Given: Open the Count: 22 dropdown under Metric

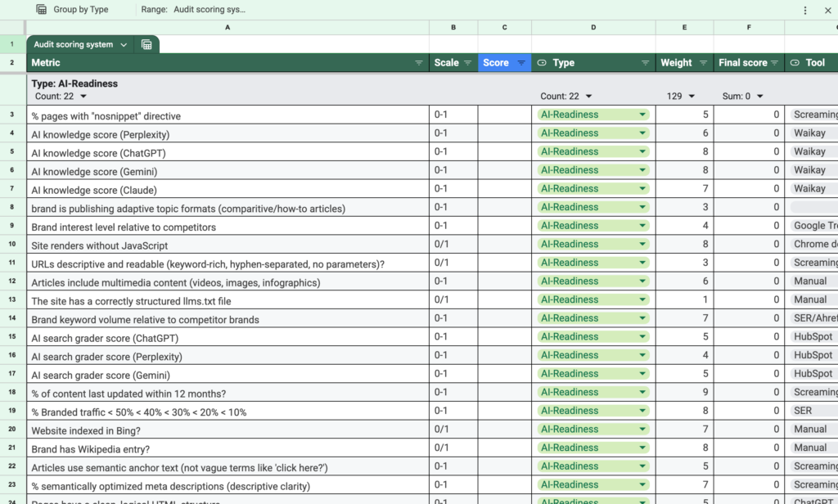Looking at the screenshot, I should tap(83, 97).
